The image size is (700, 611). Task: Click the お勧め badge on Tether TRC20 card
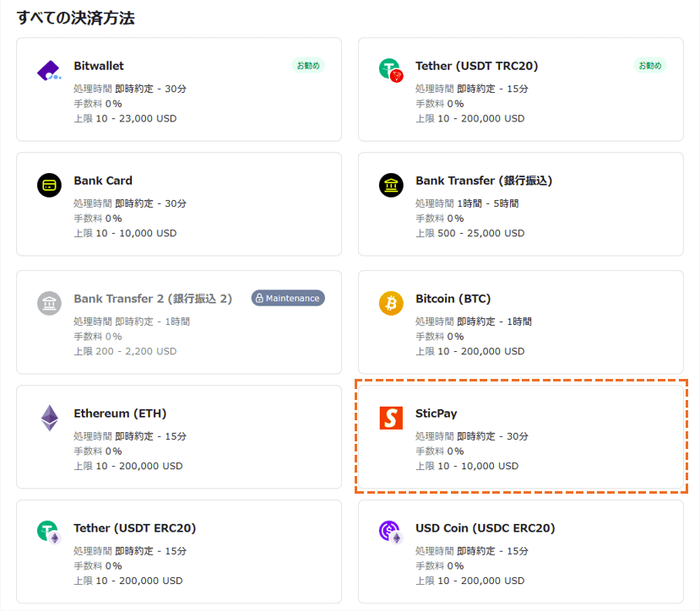tap(650, 66)
